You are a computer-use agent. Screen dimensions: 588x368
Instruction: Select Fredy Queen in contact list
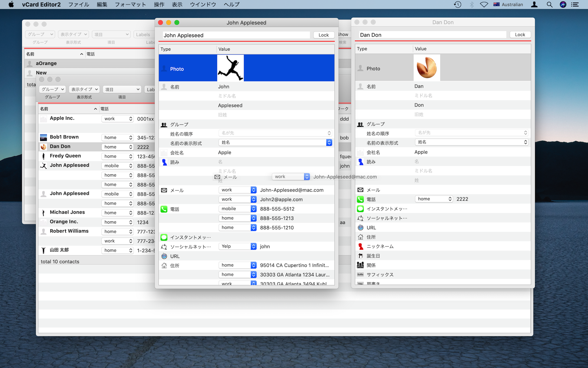click(x=65, y=156)
